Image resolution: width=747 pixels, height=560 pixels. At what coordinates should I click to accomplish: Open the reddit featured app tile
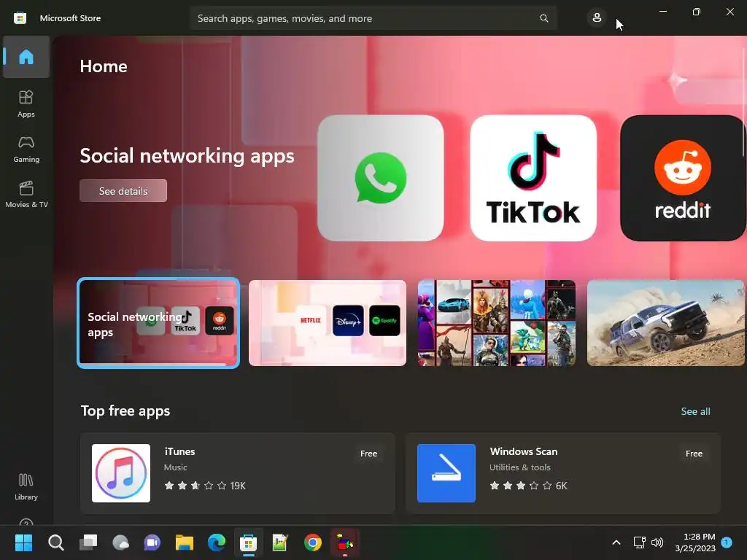click(x=683, y=178)
